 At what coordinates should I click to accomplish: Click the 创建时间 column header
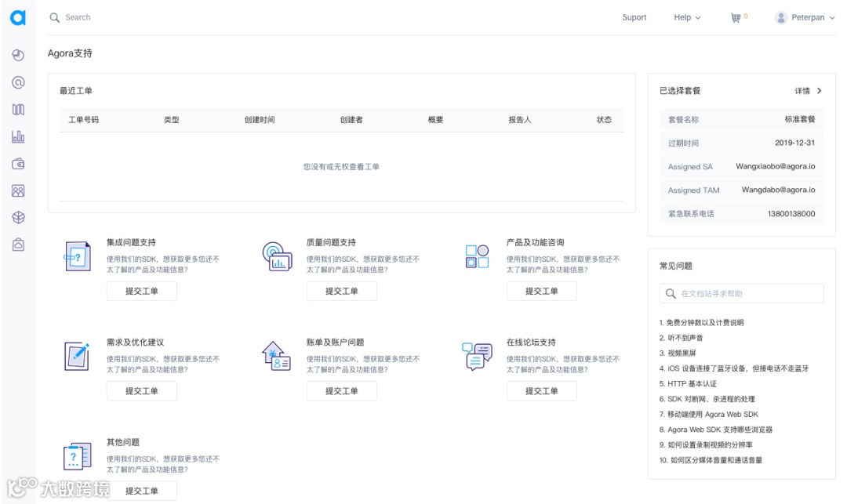tap(260, 120)
